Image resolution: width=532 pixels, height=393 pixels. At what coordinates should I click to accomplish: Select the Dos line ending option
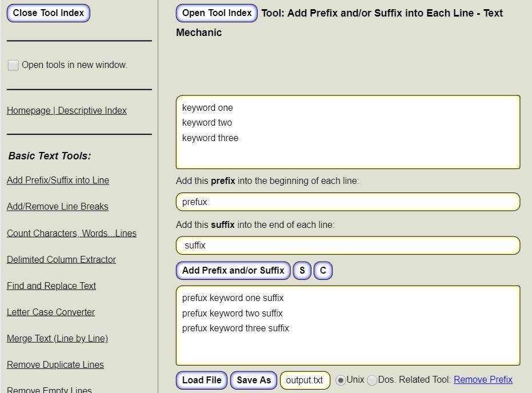tap(372, 380)
